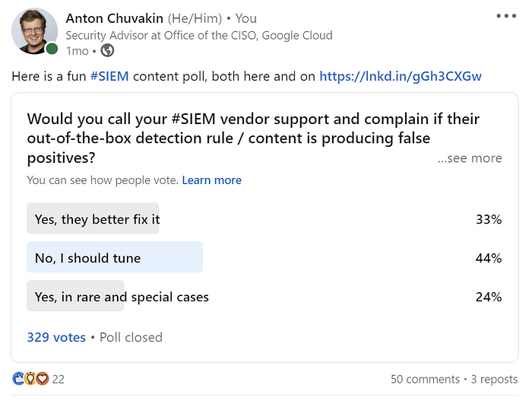Open the #SIEM hashtag link
Viewport: 532px width, 407px height.
click(x=109, y=76)
